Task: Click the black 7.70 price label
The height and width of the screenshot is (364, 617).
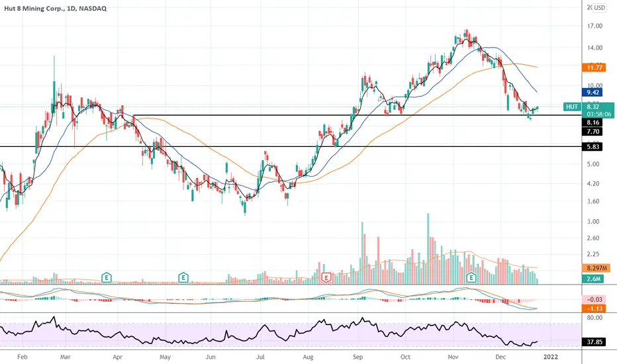Action: (x=593, y=132)
